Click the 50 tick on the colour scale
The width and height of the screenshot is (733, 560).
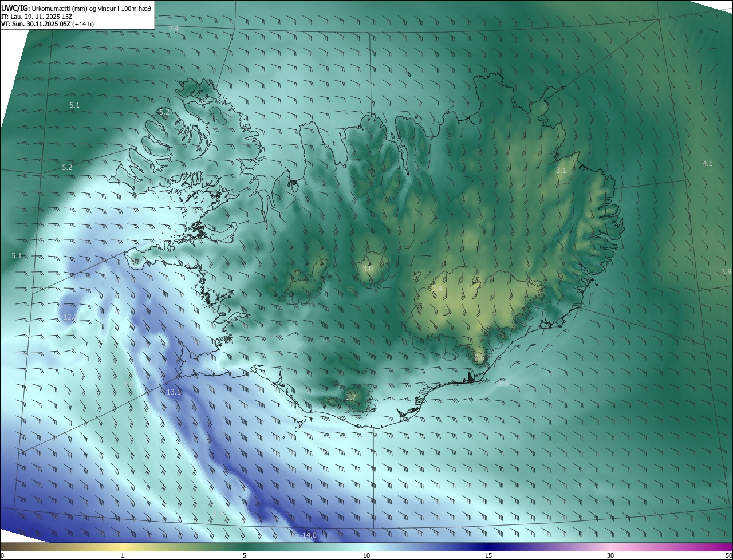[728, 555]
